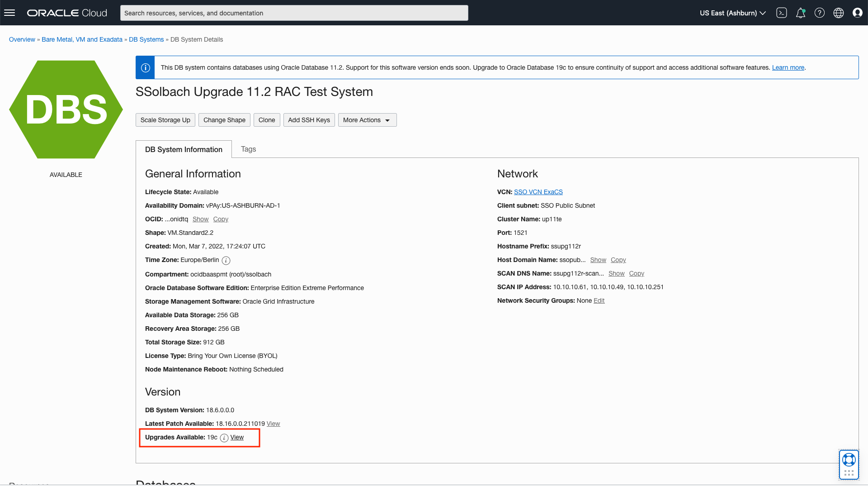Open the user profile avatar menu
Screen dimensions: 868x486
click(x=858, y=13)
